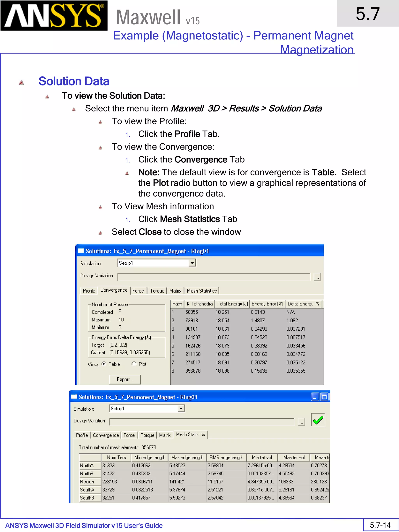Click the Pass column header
399x532 pixels.
pos(177,304)
